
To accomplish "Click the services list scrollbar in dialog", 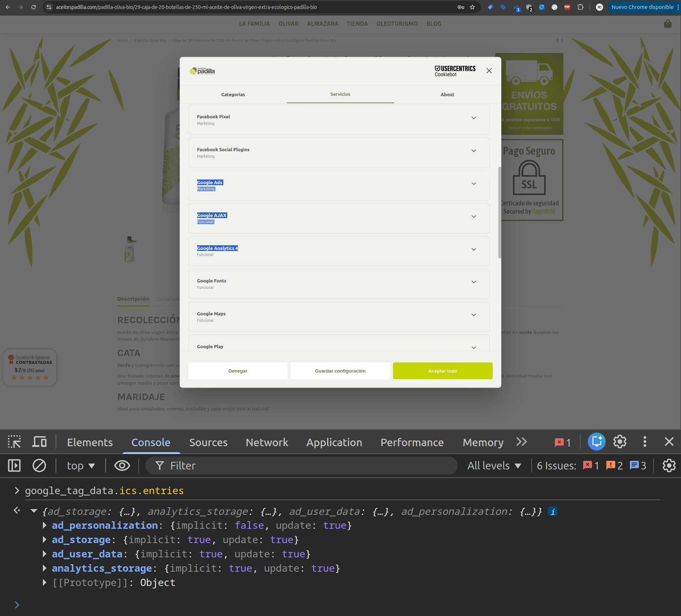I will pos(499,212).
